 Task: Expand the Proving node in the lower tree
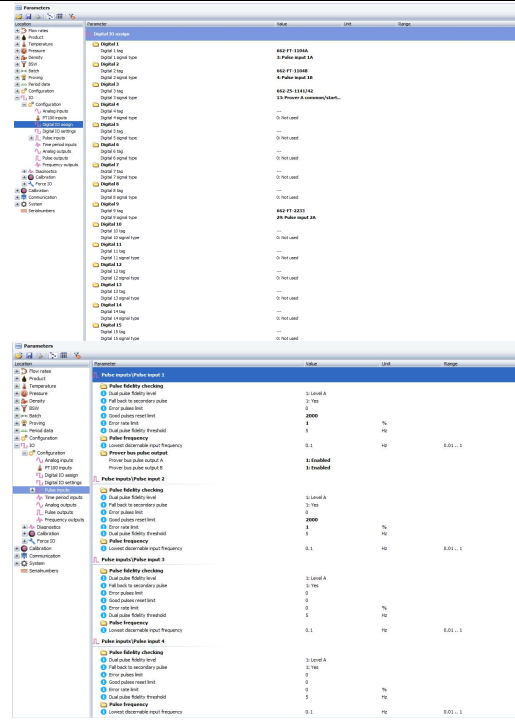pos(17,423)
